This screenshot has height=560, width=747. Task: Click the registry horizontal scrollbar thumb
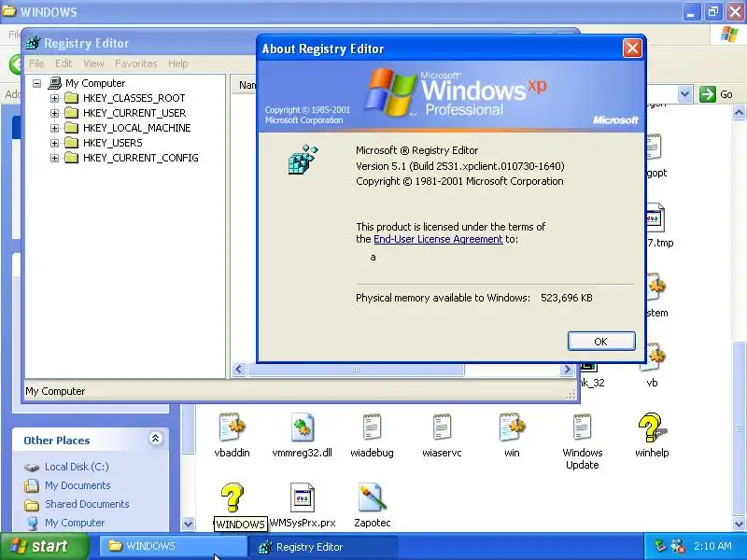[x=356, y=369]
